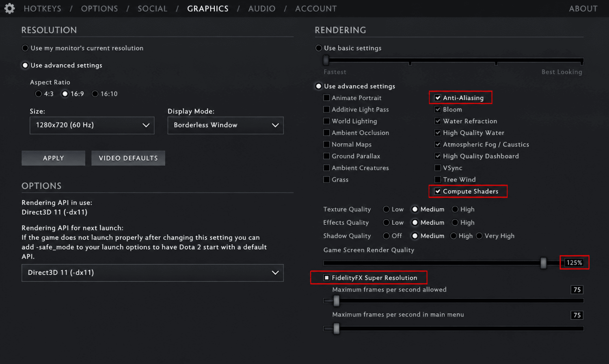Open the Display Mode dropdown
The height and width of the screenshot is (364, 609).
pos(225,125)
